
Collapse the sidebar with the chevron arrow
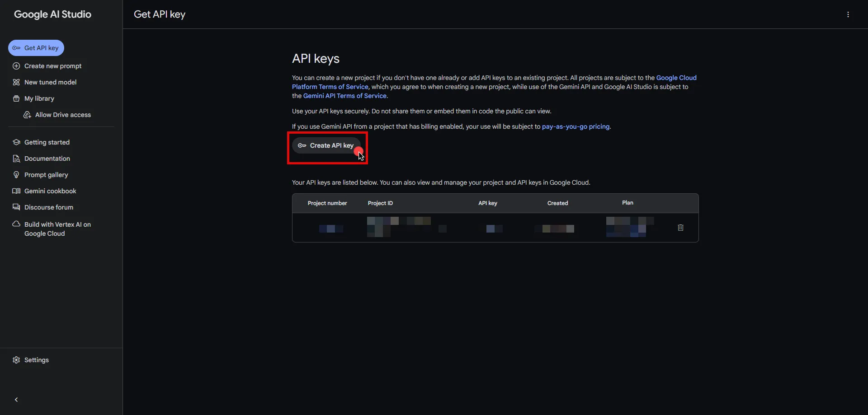pos(16,400)
